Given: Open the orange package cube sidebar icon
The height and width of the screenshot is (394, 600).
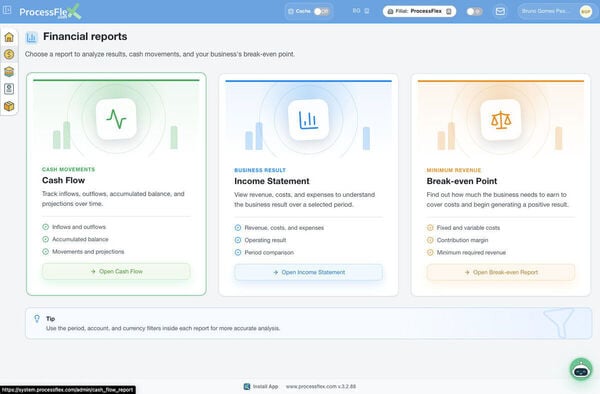Looking at the screenshot, I should point(9,106).
